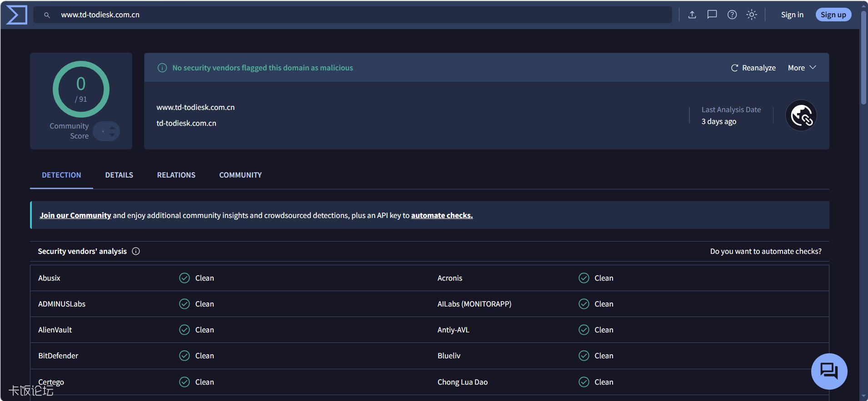
Task: Expand the More dropdown menu
Action: point(802,68)
